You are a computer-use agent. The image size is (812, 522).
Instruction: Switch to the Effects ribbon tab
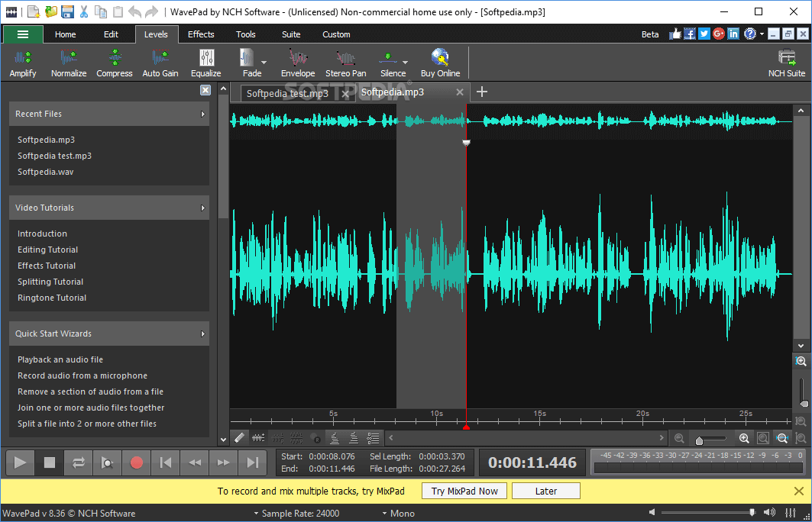(x=201, y=34)
